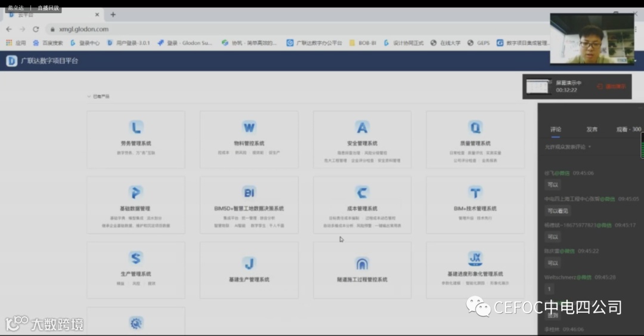Open the 在线大学 bookmark

coord(445,43)
